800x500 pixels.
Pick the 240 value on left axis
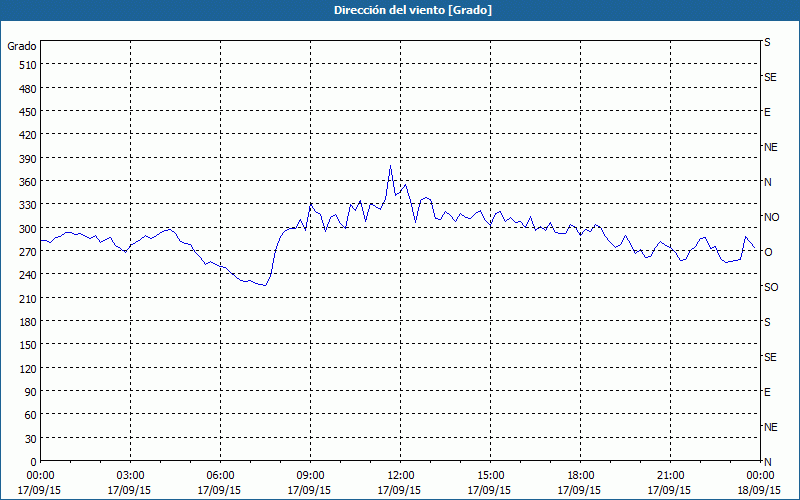(x=29, y=275)
